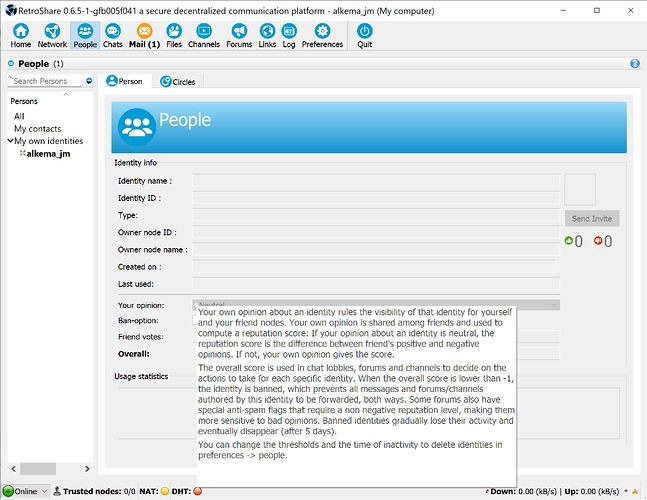Click the Up rate status text
Image resolution: width=647 pixels, height=500 pixels.
(x=592, y=491)
